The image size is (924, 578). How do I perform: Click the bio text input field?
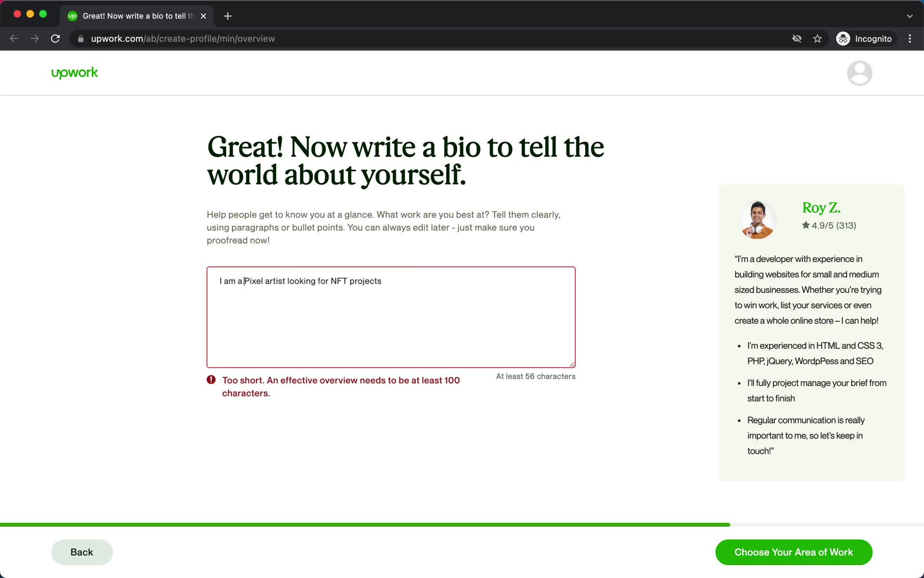(390, 316)
